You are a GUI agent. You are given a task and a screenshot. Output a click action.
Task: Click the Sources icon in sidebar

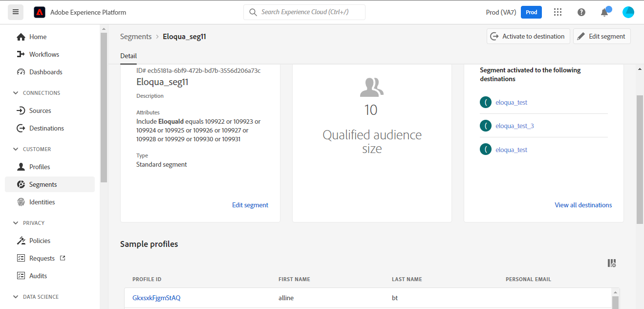[x=21, y=110]
